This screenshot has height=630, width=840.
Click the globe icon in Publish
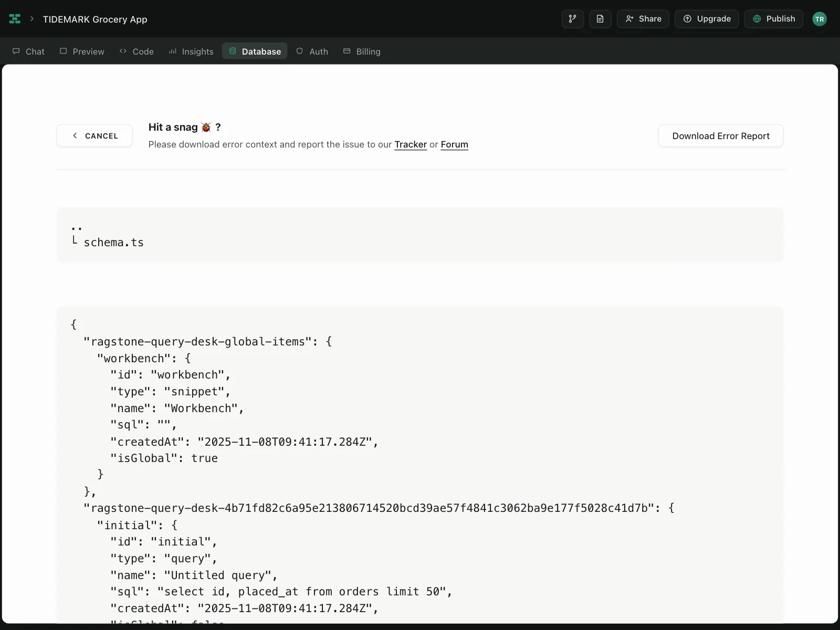(x=757, y=19)
